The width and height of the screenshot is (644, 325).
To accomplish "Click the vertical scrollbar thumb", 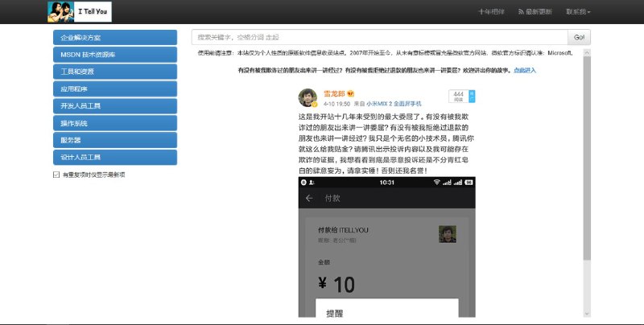I will [x=587, y=158].
